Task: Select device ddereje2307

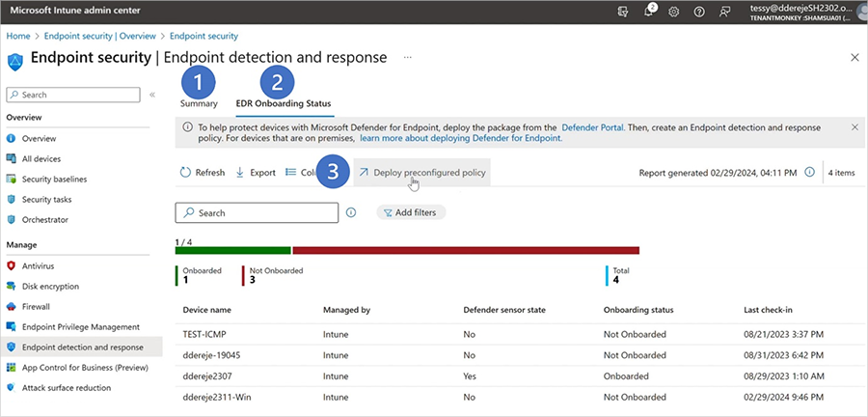Action: point(207,376)
